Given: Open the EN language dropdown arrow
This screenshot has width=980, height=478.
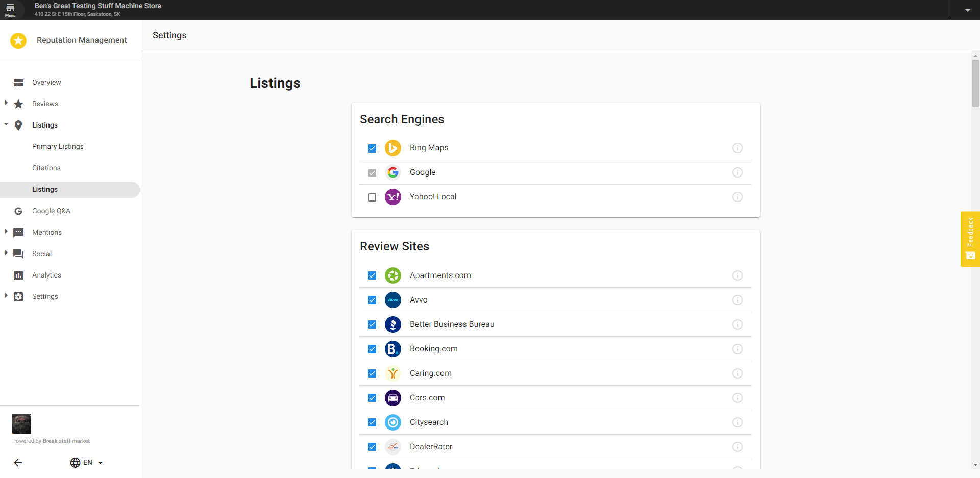Looking at the screenshot, I should tap(100, 463).
